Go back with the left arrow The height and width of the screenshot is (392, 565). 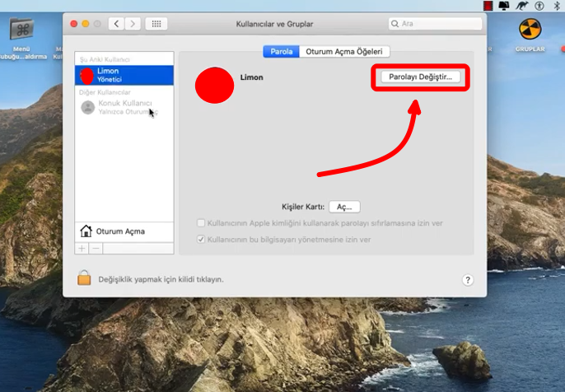[x=117, y=24]
